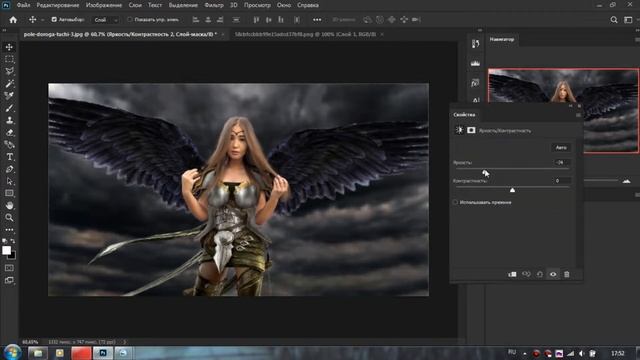The height and width of the screenshot is (360, 640).
Task: Select the Brush tool
Action: pos(9,108)
